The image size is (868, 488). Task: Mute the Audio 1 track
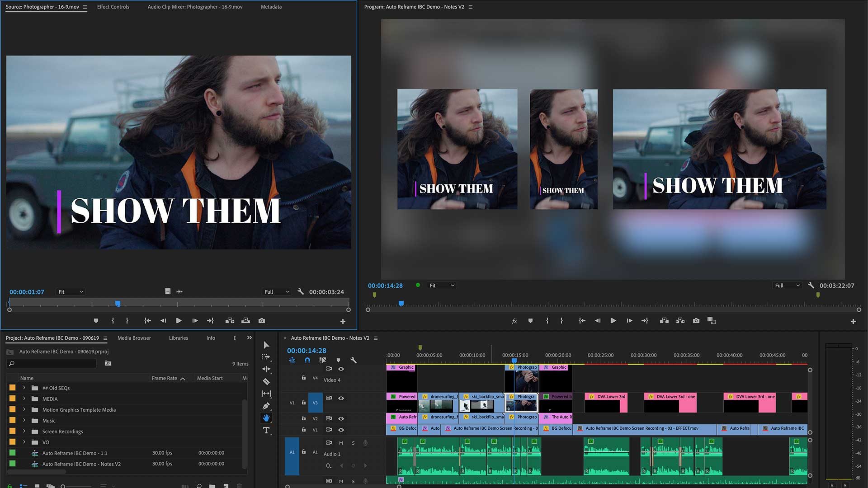click(341, 443)
